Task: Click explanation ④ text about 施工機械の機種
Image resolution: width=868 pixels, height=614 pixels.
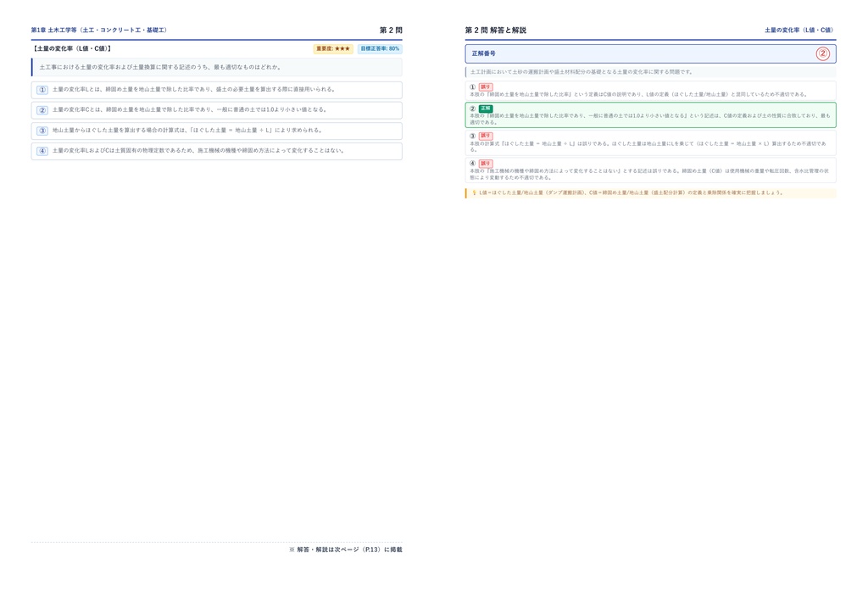Action: point(649,175)
